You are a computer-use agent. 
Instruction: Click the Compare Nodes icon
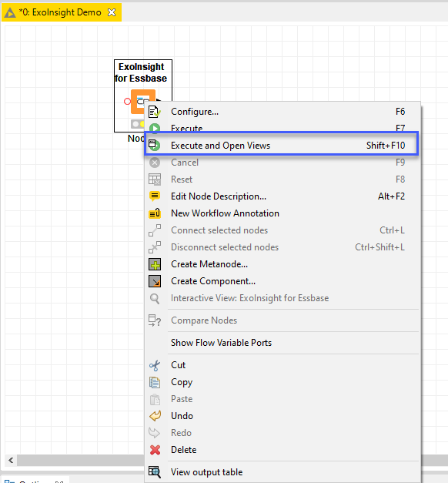coord(155,320)
